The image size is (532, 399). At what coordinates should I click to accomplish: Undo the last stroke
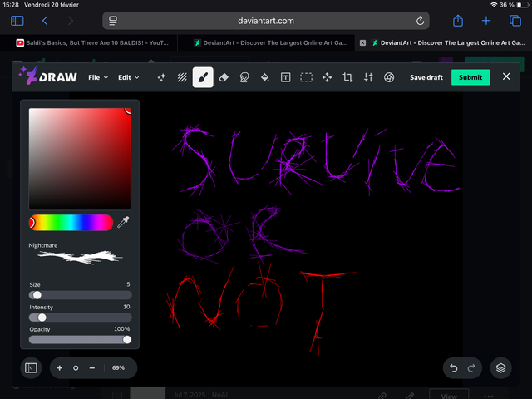453,367
